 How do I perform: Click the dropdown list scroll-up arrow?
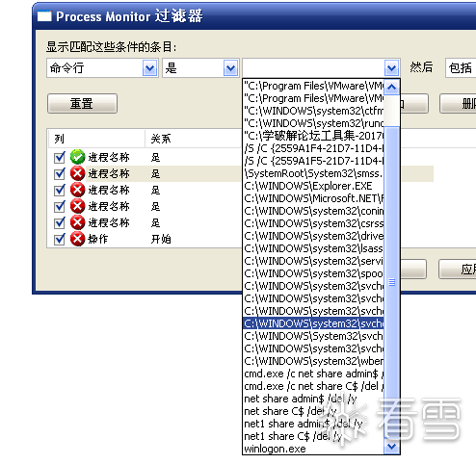point(391,87)
